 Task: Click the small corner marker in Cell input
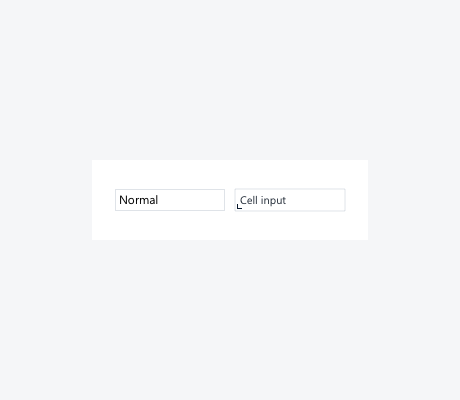[x=239, y=207]
